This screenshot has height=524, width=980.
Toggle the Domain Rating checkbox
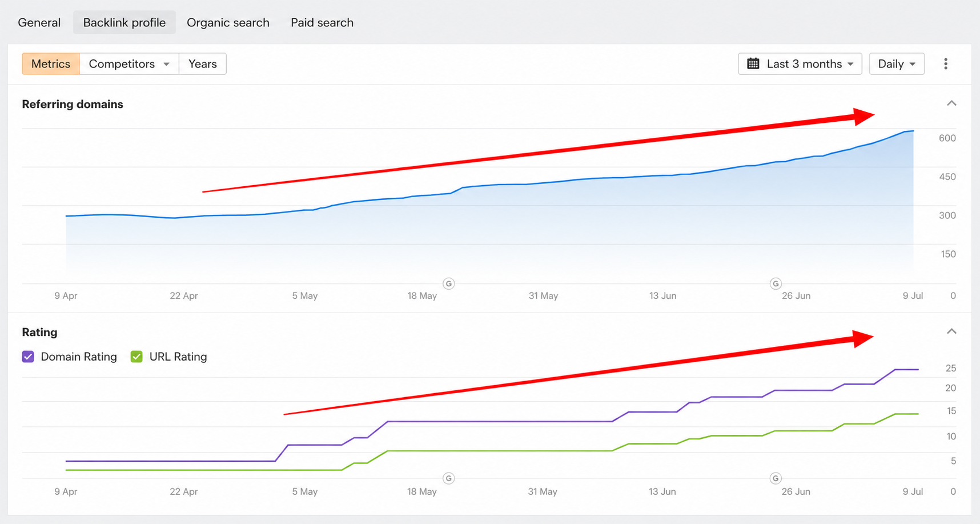coord(28,357)
